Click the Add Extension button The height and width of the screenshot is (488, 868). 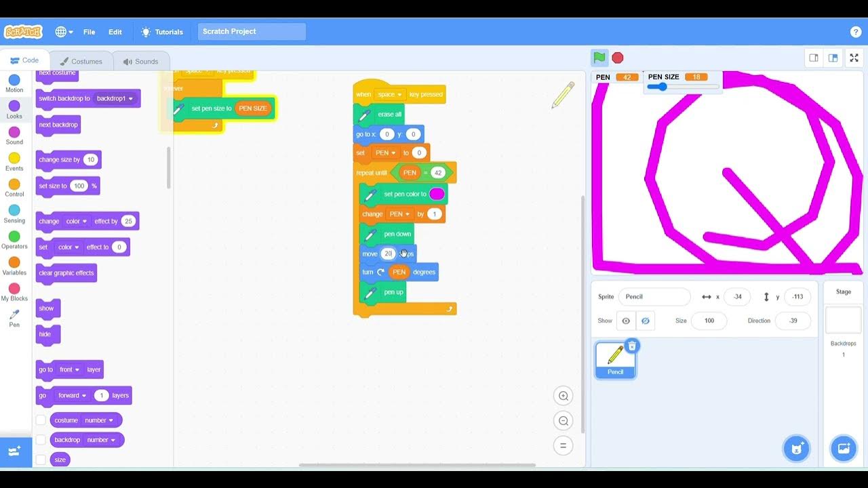15,451
